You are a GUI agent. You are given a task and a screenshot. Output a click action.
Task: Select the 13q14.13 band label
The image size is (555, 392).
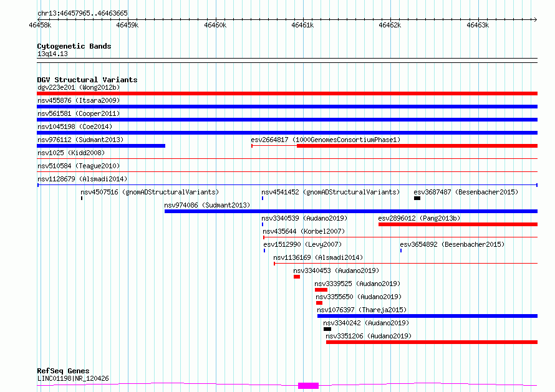(52, 54)
